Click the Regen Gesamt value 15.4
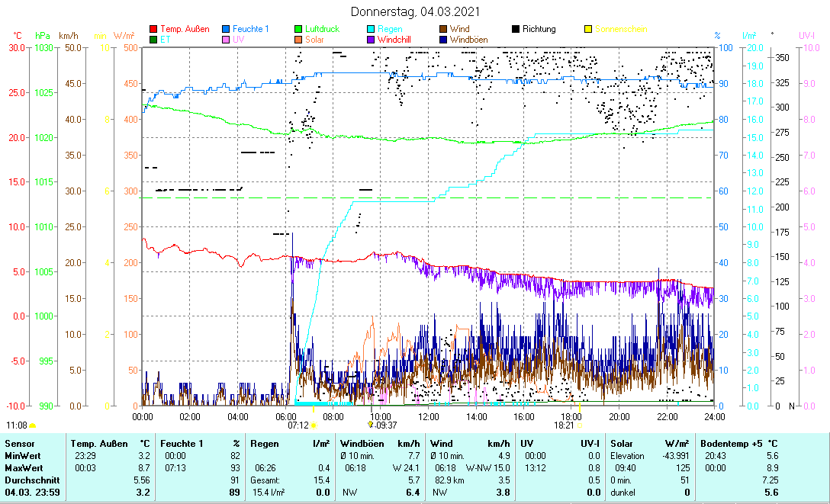 pos(322,480)
